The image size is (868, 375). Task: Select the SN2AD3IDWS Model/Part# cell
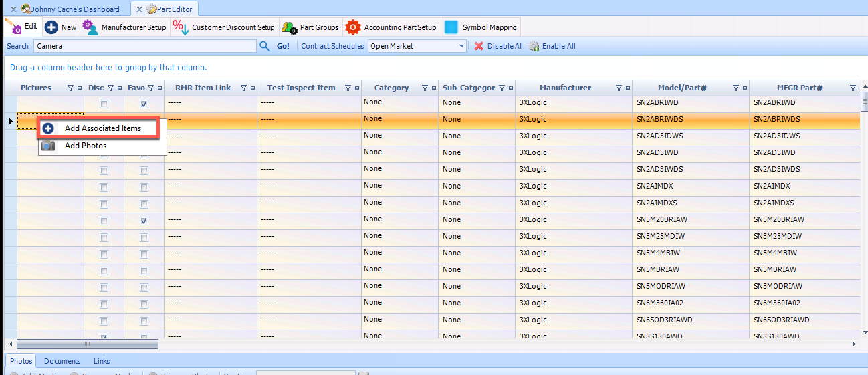click(690, 136)
